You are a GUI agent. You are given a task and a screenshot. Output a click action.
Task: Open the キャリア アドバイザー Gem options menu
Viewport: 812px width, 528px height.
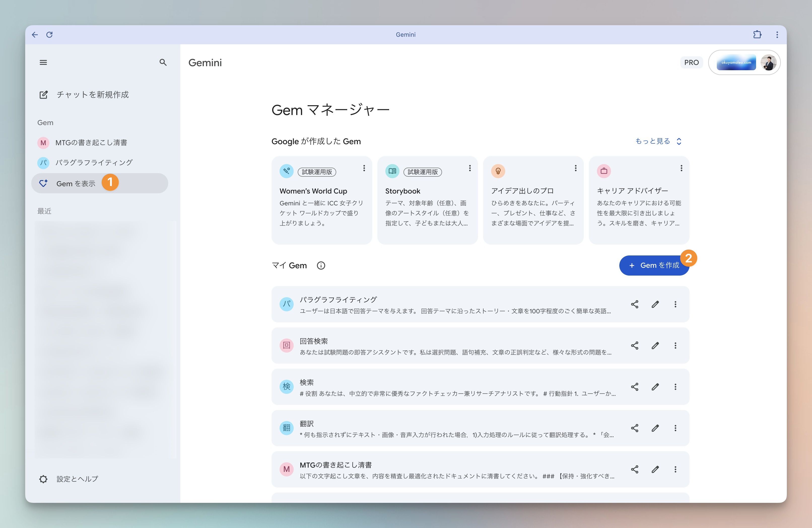(x=681, y=168)
